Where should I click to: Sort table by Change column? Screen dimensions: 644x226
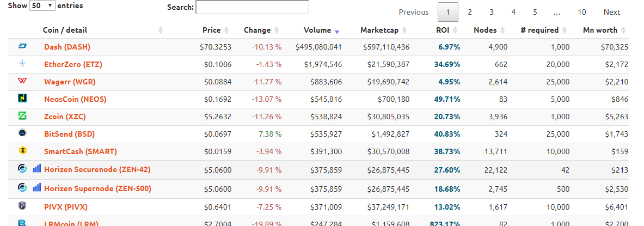(261, 30)
